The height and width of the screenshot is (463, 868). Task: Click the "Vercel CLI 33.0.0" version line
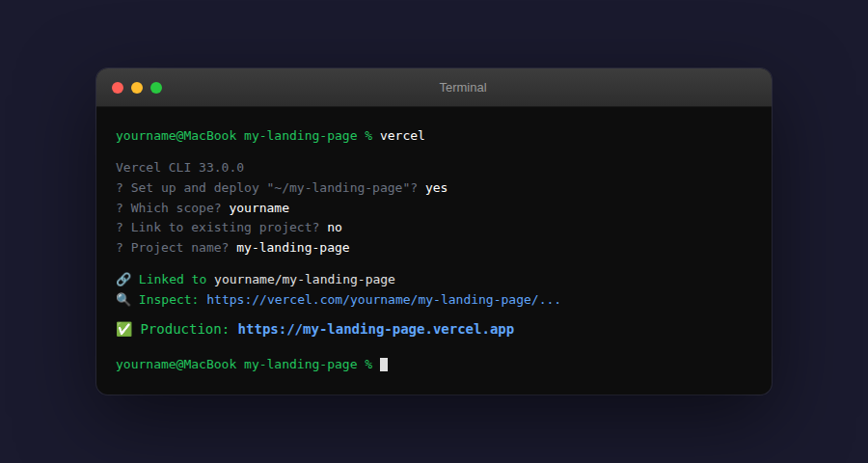tap(179, 168)
